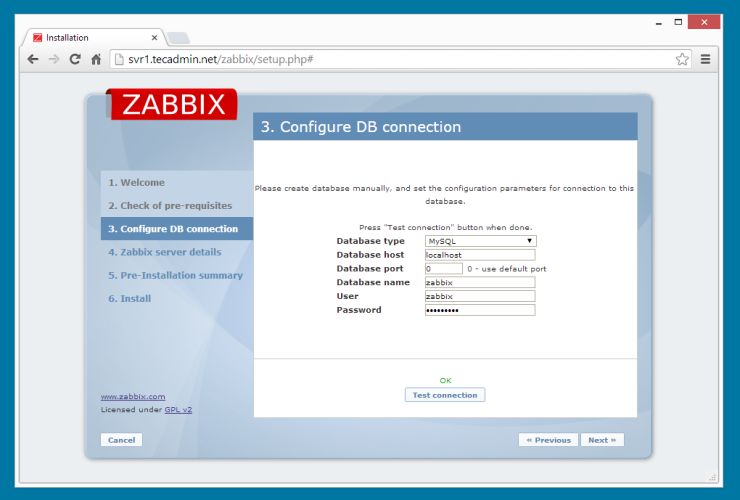This screenshot has width=740, height=500.
Task: Click the browser back arrow
Action: tap(33, 59)
